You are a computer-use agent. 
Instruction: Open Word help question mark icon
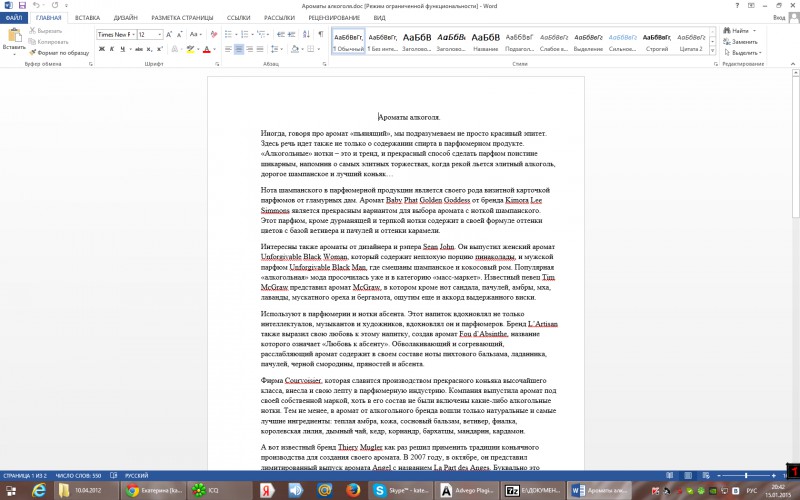(737, 5)
